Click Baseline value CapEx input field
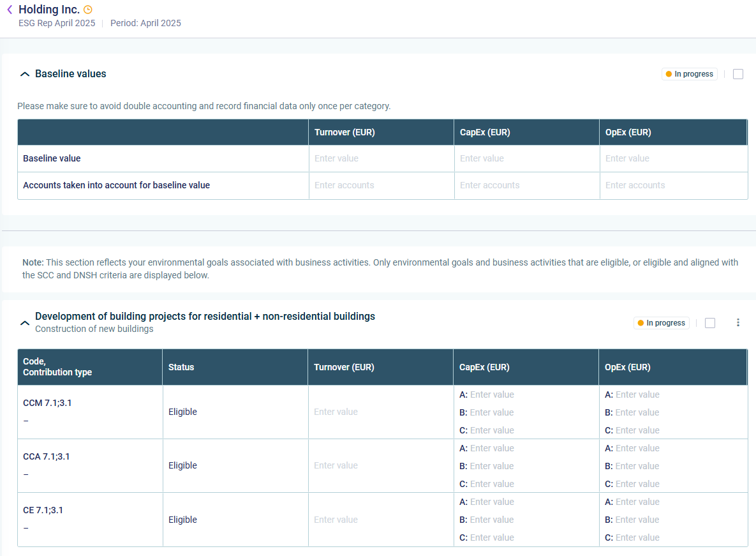The width and height of the screenshot is (756, 556). (x=526, y=158)
